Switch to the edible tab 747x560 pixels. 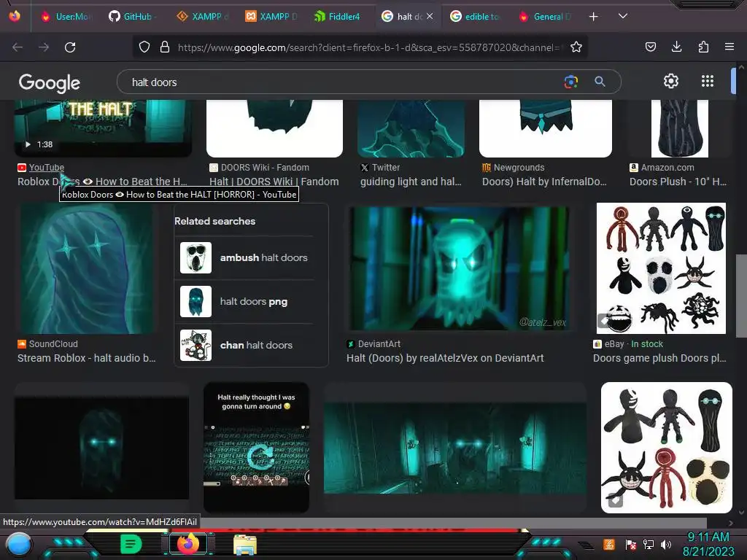pos(476,17)
